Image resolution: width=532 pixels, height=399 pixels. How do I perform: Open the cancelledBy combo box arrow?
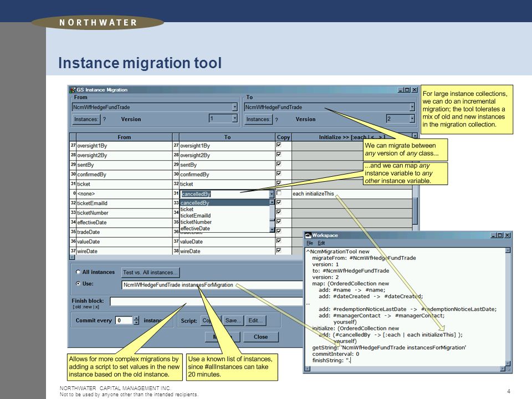tap(272, 194)
